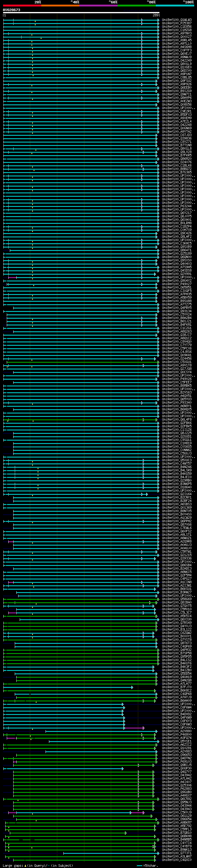Click the query name AV628673
Image resolution: width=197 pixels, height=868 pixels.
(11, 10)
